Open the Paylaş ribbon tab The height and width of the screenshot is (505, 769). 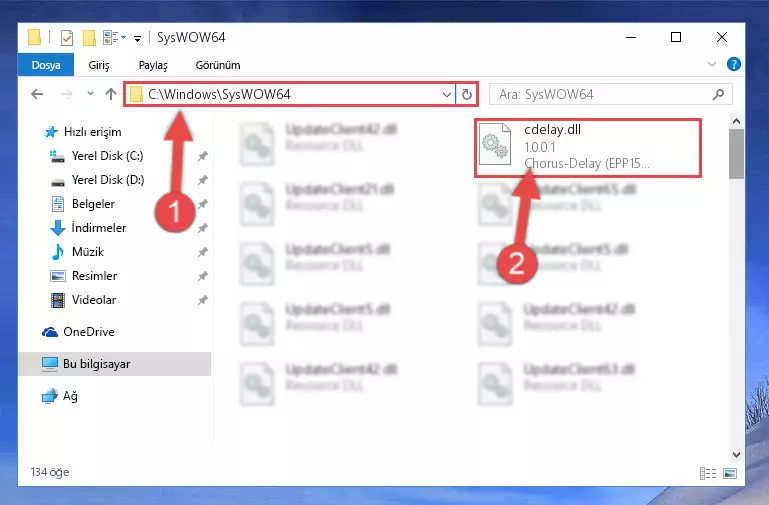tap(153, 65)
